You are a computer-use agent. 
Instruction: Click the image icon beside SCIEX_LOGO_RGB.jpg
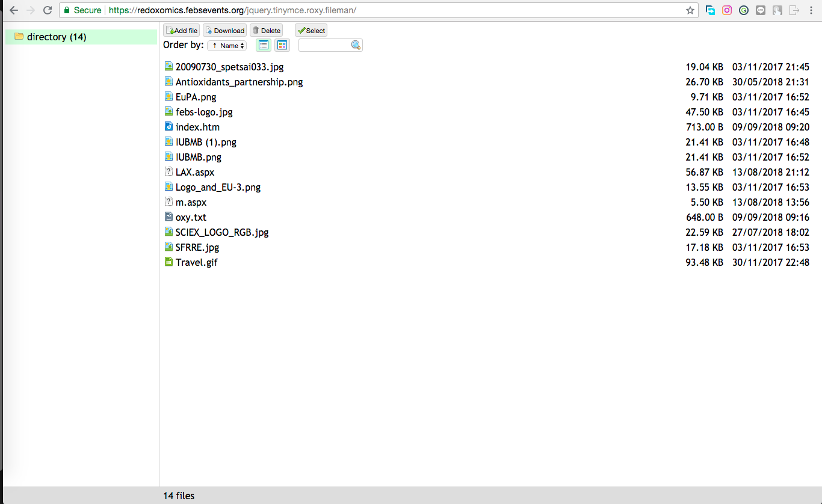click(x=169, y=232)
